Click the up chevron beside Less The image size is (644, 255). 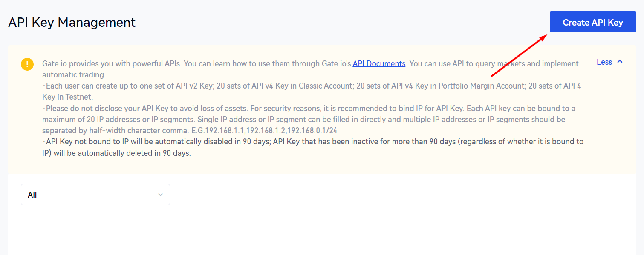620,62
